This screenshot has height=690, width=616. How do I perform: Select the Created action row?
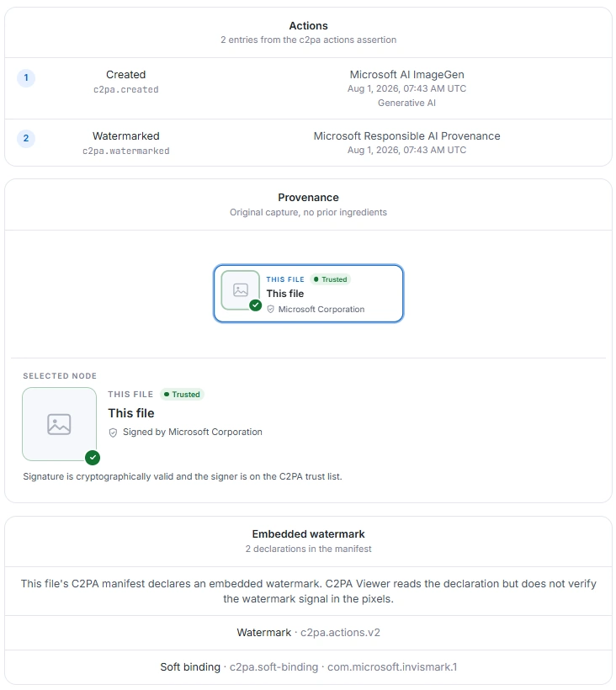pos(309,88)
